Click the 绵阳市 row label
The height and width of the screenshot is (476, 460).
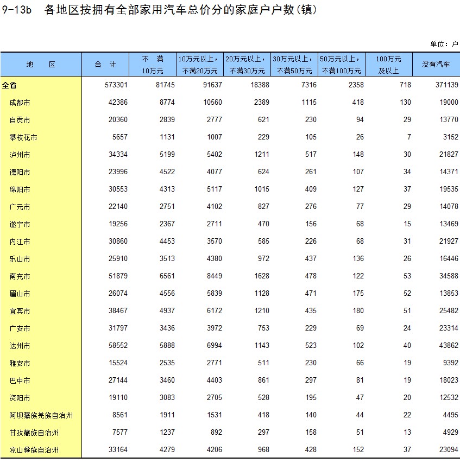click(x=20, y=189)
